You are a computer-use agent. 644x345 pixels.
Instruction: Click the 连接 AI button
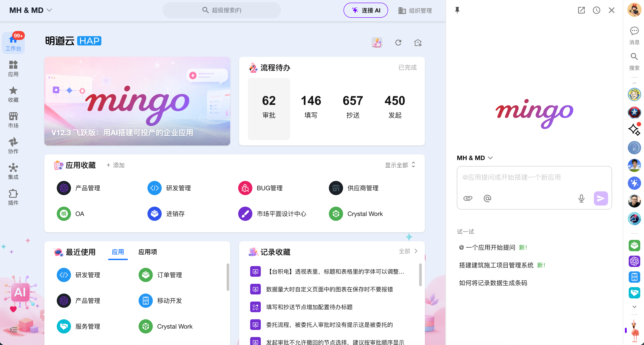coord(366,10)
